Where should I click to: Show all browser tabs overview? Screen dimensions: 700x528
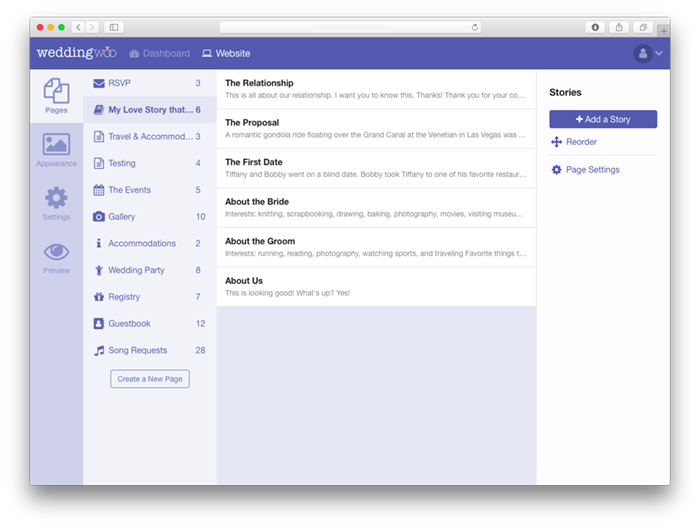[643, 27]
